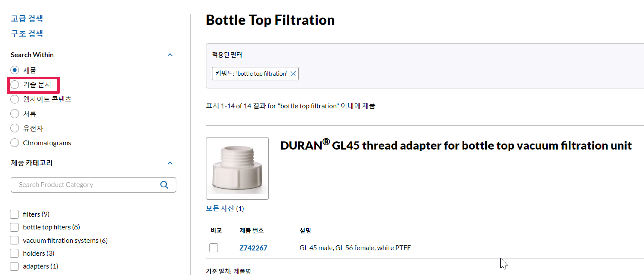
Task: Collapse the Search Within section
Action: (x=170, y=55)
